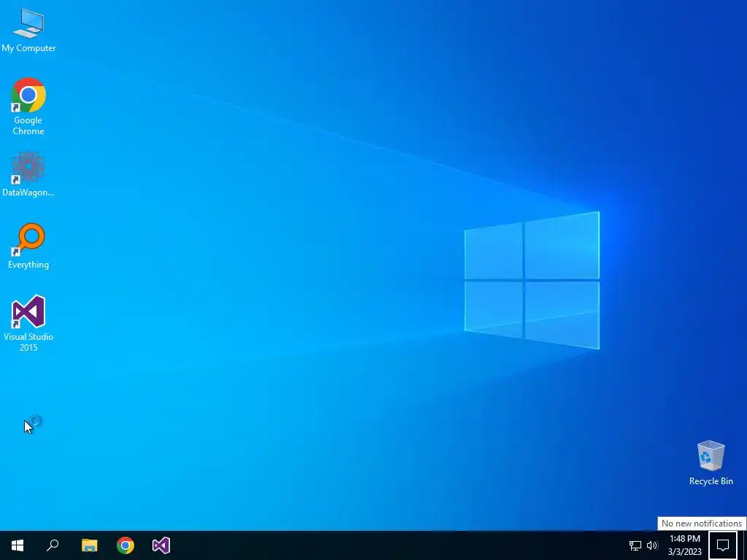The image size is (747, 560).
Task: Select the DataWagon desktop shortcut
Action: click(x=28, y=174)
